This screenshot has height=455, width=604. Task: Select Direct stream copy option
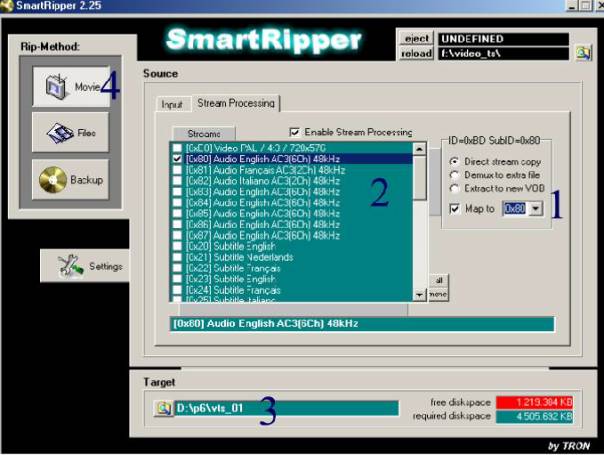click(455, 161)
